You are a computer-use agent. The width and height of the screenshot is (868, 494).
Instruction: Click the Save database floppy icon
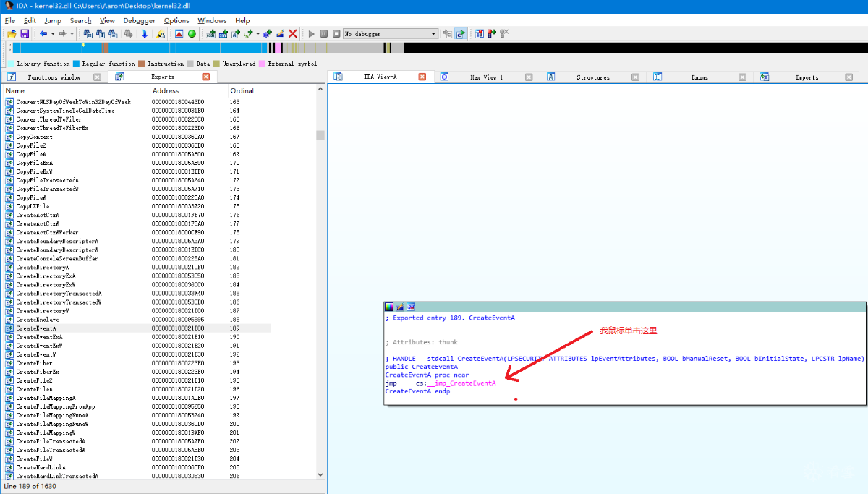pyautogui.click(x=25, y=34)
